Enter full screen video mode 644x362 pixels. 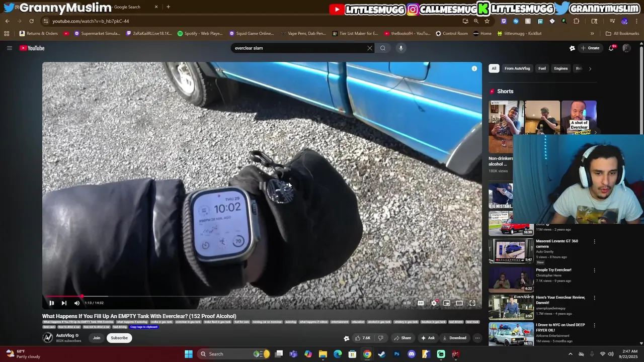pos(472,303)
